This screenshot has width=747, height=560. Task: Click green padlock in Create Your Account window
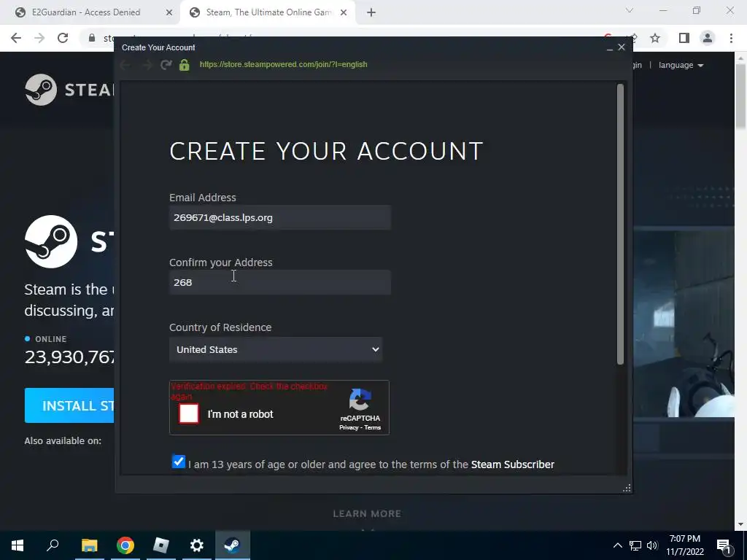185,65
